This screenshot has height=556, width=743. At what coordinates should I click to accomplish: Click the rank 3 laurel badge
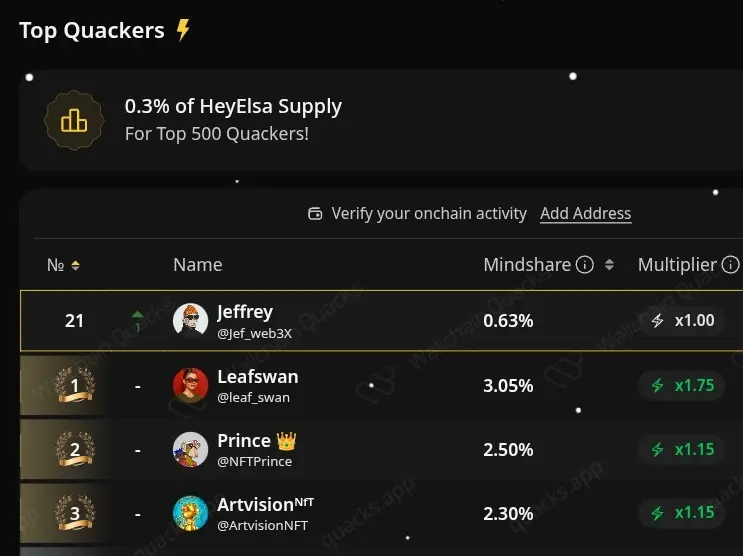(x=75, y=514)
